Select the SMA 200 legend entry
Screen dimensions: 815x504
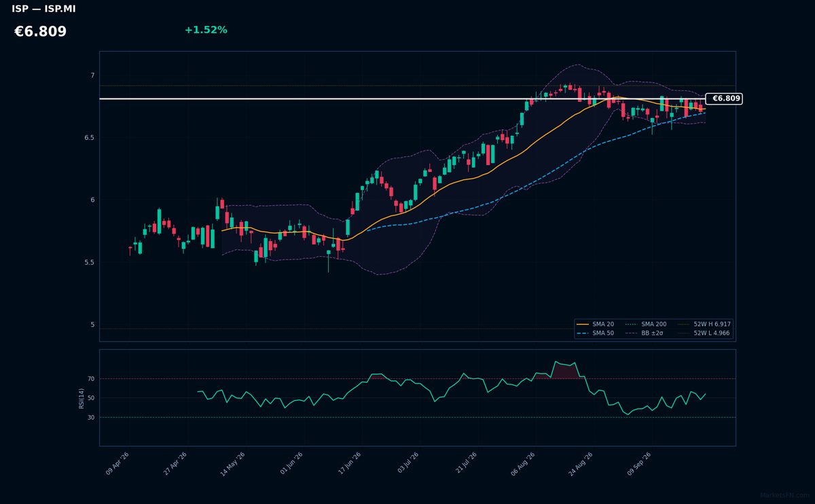pos(646,324)
